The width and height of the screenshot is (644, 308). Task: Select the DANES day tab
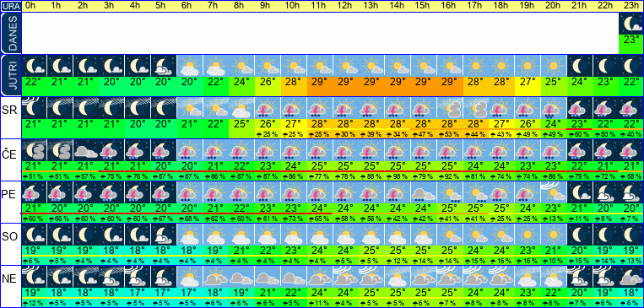coord(11,33)
